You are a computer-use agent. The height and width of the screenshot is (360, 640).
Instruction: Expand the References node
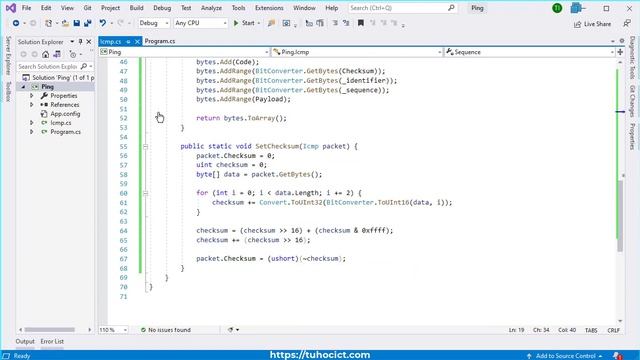tap(31, 104)
